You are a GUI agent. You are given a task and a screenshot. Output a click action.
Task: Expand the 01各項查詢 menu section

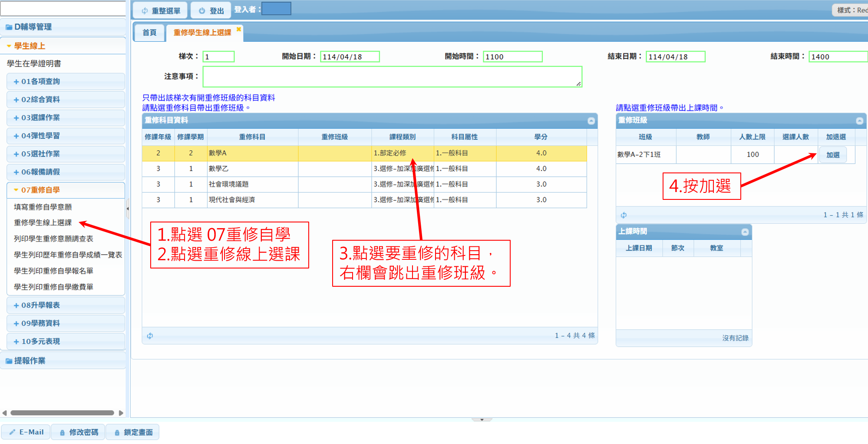coord(40,82)
